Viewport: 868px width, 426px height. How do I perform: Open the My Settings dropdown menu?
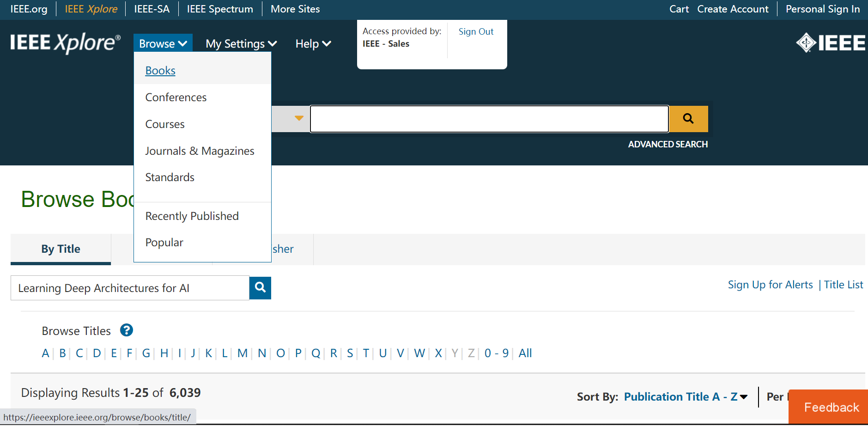point(241,44)
